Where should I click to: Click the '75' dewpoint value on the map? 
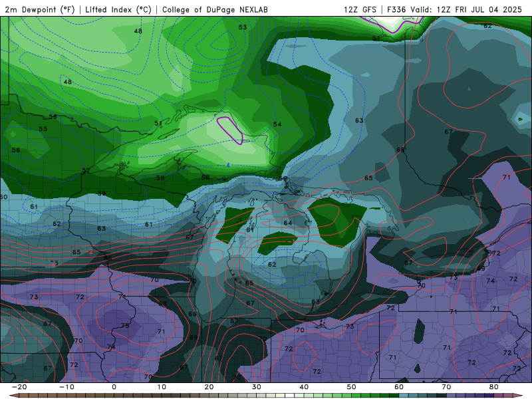click(125, 325)
